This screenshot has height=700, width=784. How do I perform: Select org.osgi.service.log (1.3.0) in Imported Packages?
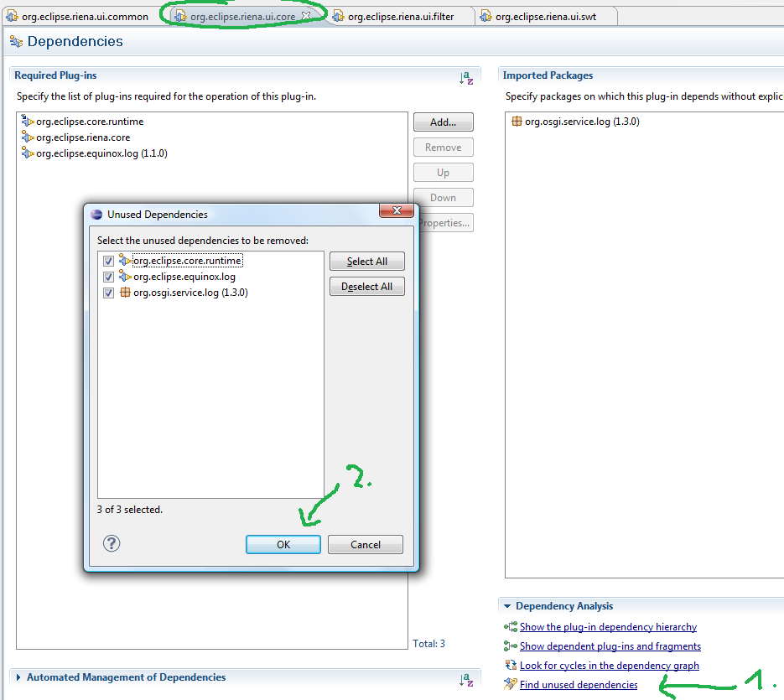point(582,122)
